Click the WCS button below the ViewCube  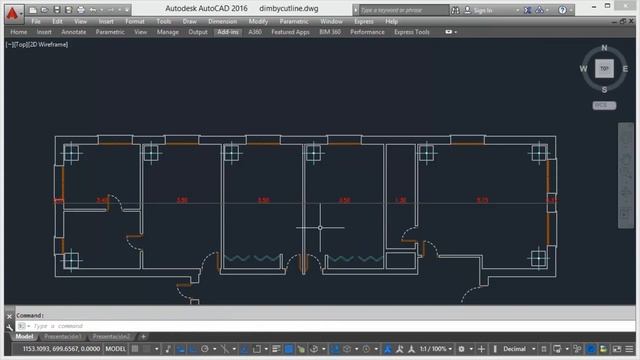point(604,105)
